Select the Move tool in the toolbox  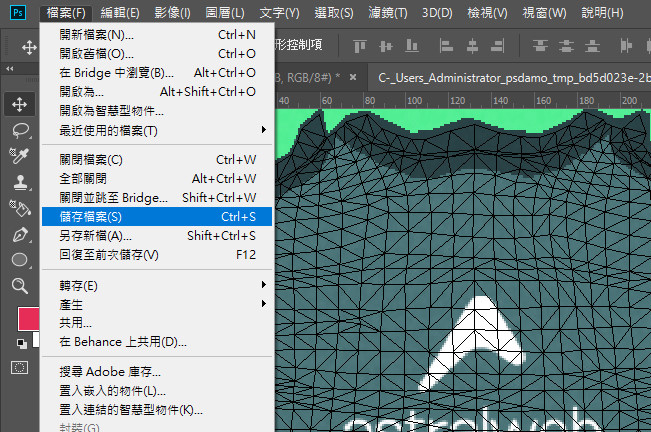pyautogui.click(x=19, y=103)
